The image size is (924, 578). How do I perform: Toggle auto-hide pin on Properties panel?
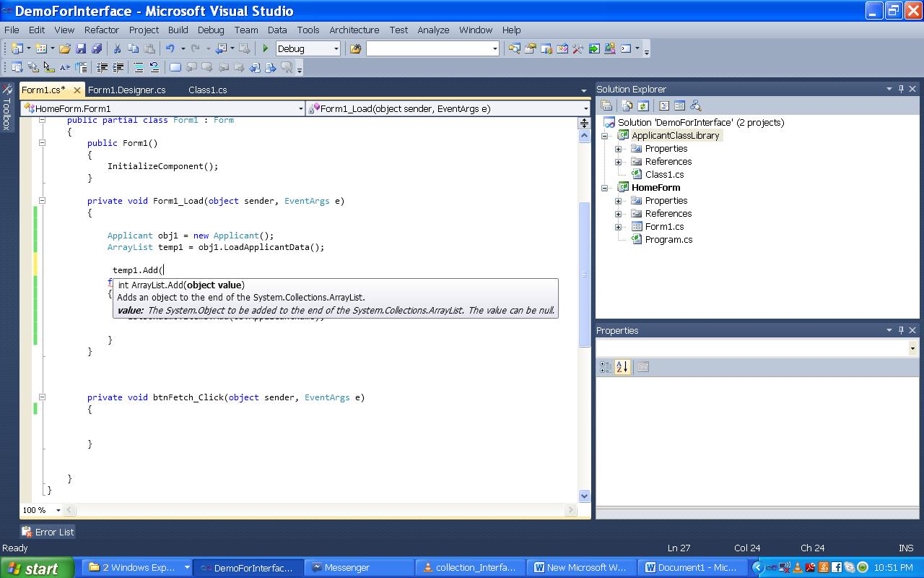coord(901,330)
